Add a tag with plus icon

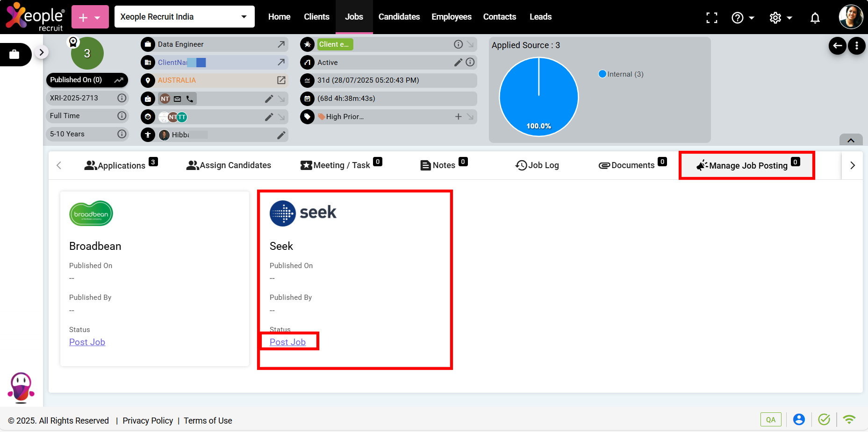pos(458,117)
